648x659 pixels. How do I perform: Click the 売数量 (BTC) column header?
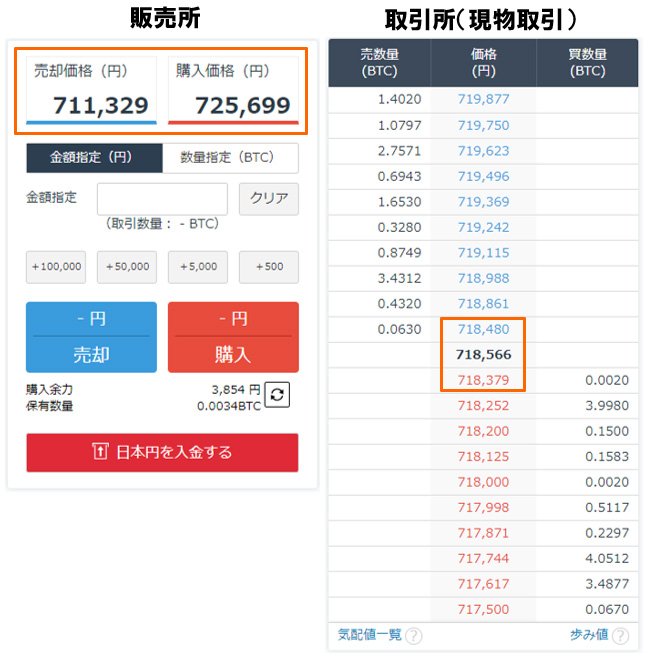coord(379,63)
